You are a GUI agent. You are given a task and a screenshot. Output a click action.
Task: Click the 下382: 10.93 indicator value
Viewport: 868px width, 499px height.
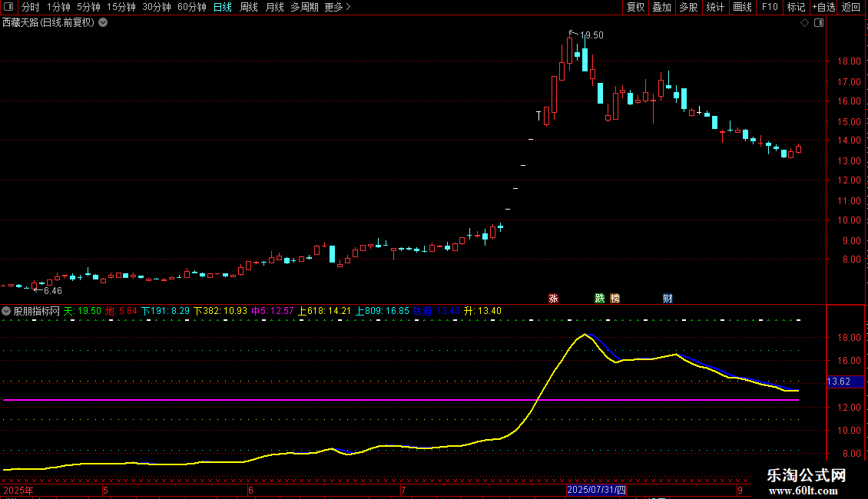click(220, 311)
